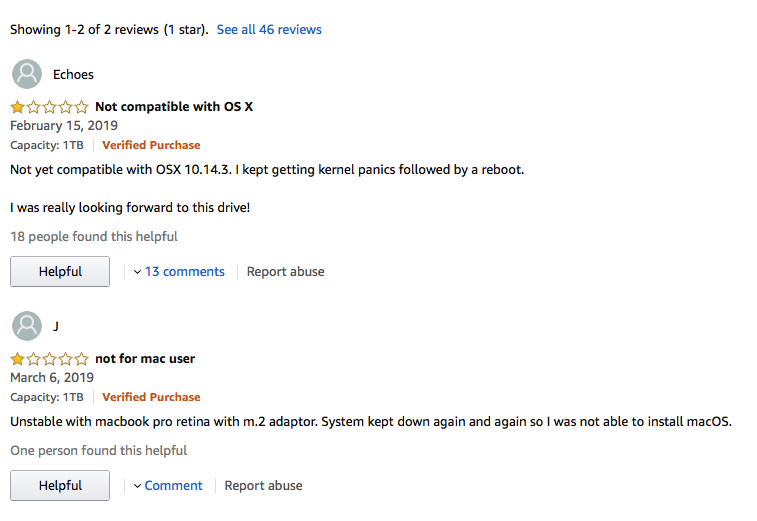The image size is (757, 521).
Task: Click star rating on J's review
Action: [49, 359]
